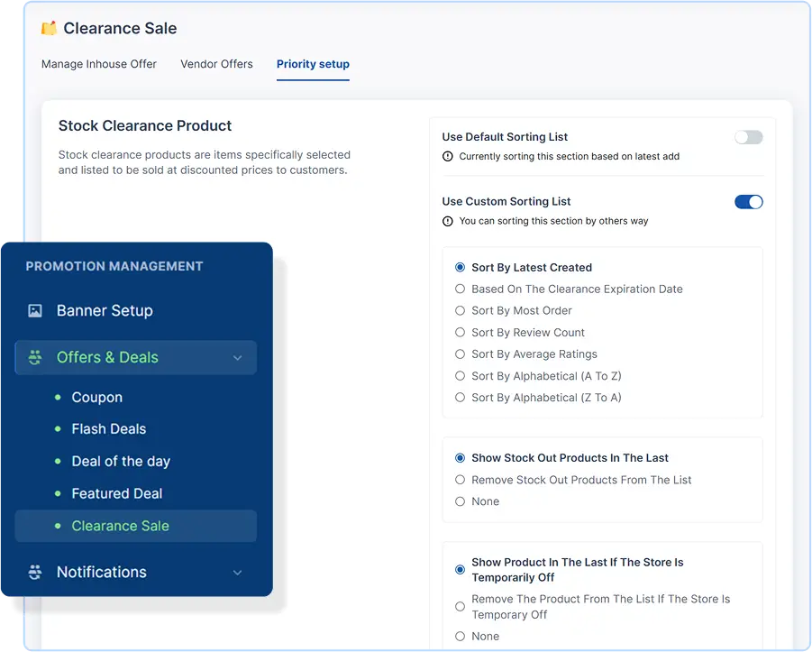This screenshot has height=652, width=812.
Task: Choose Remove The Product If Store Temporary Off
Action: [460, 606]
